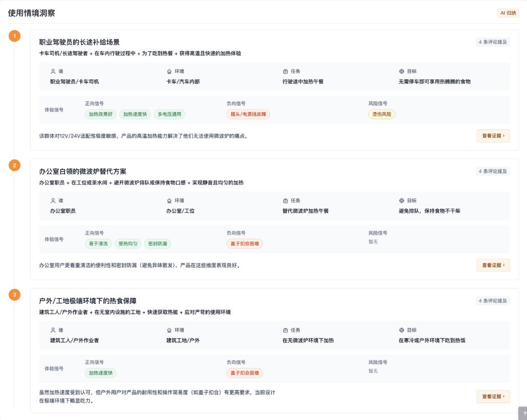Select 加热速度快 tag in the 户外/工地 card
The width and height of the screenshot is (527, 420).
click(100, 373)
